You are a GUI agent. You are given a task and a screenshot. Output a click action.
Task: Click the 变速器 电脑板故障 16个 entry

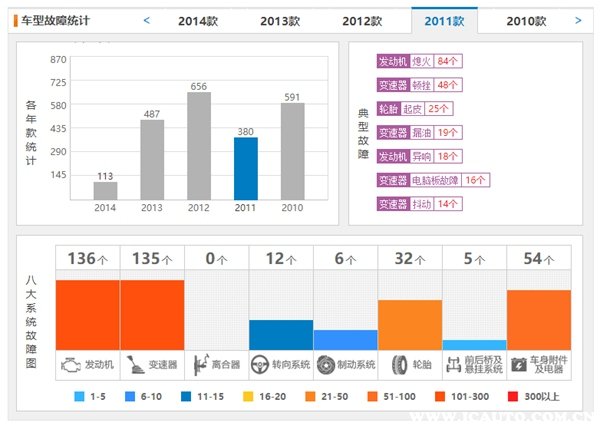pos(432,180)
